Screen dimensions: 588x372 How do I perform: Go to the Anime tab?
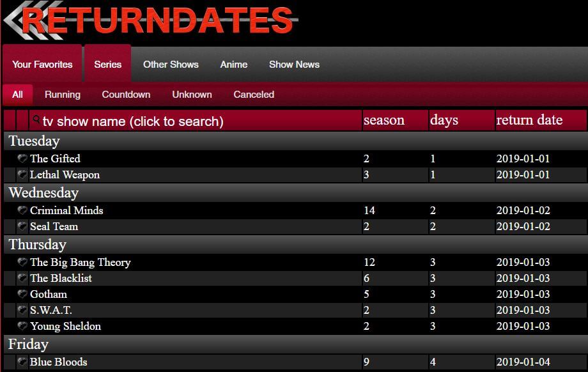(x=234, y=65)
